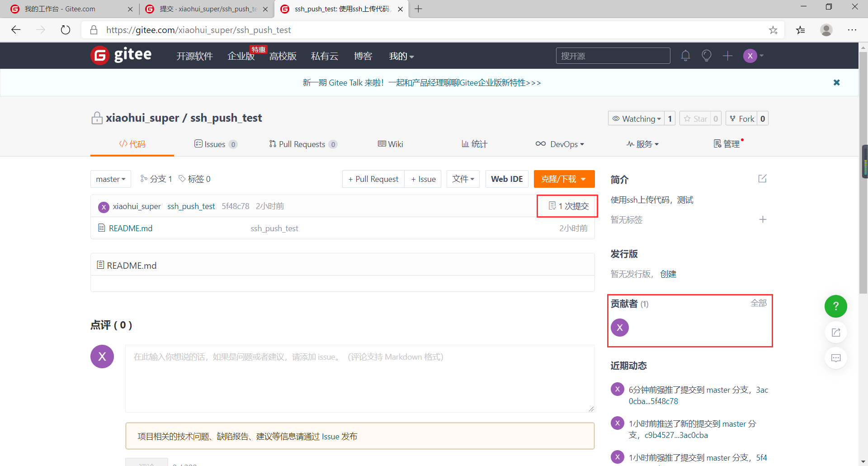Click the 标签 0 tags link
868x466 pixels.
tap(195, 179)
